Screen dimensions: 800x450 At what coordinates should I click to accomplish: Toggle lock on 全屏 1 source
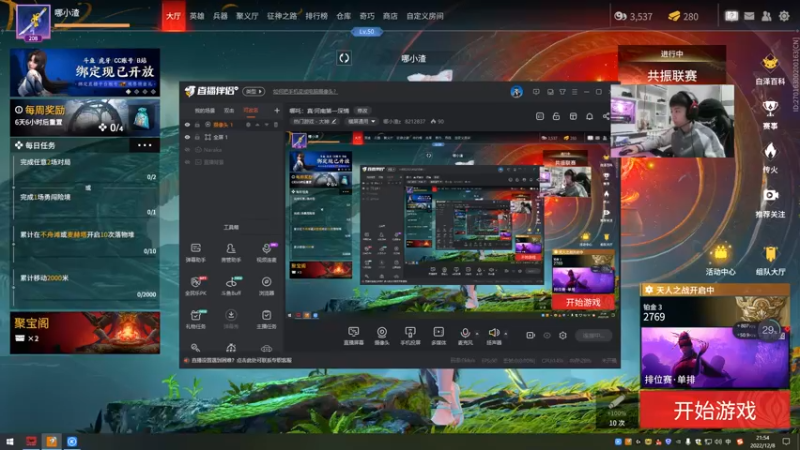[197, 137]
